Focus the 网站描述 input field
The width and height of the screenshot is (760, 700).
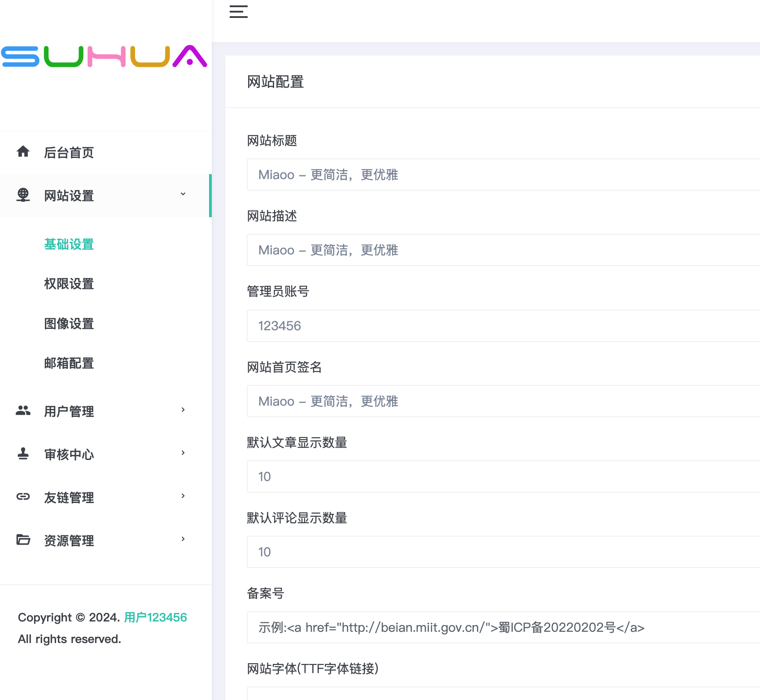pos(503,250)
